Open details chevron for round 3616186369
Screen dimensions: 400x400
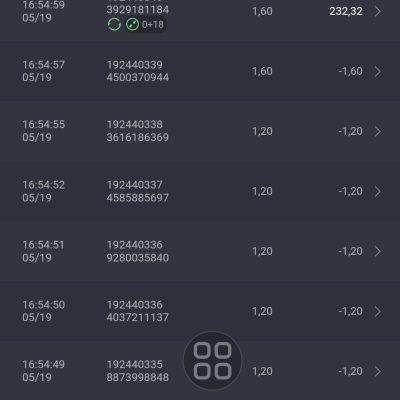point(378,131)
